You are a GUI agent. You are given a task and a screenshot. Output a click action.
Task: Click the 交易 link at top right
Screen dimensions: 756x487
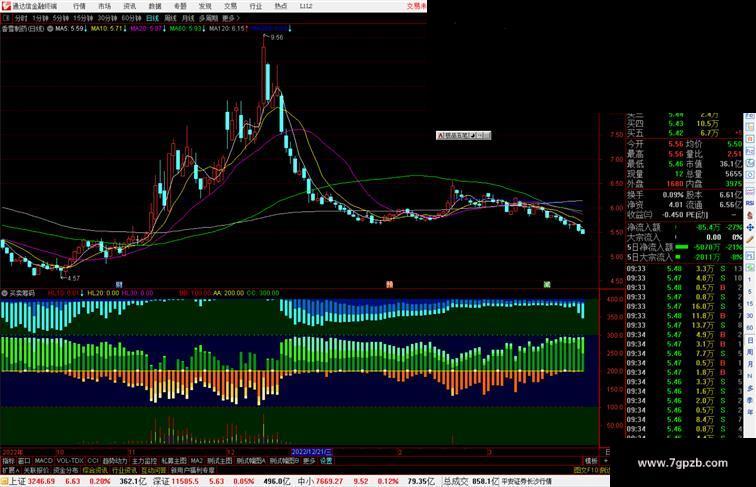pos(416,6)
